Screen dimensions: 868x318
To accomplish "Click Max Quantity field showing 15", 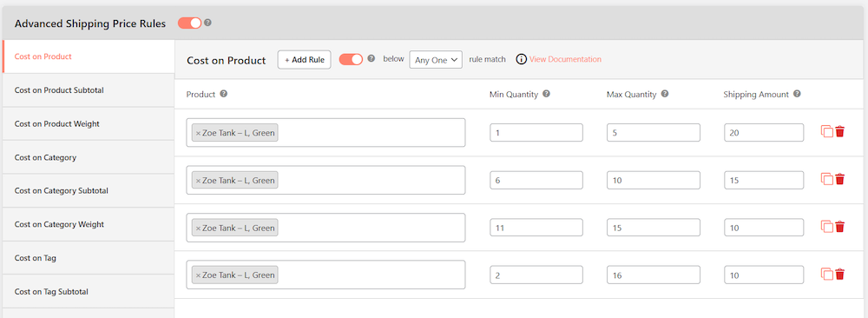I will [654, 228].
